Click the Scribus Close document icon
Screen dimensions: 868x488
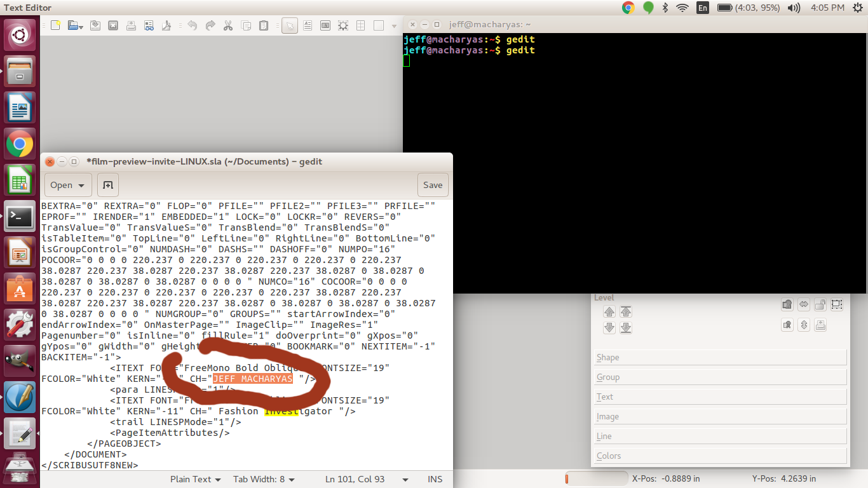tap(113, 25)
